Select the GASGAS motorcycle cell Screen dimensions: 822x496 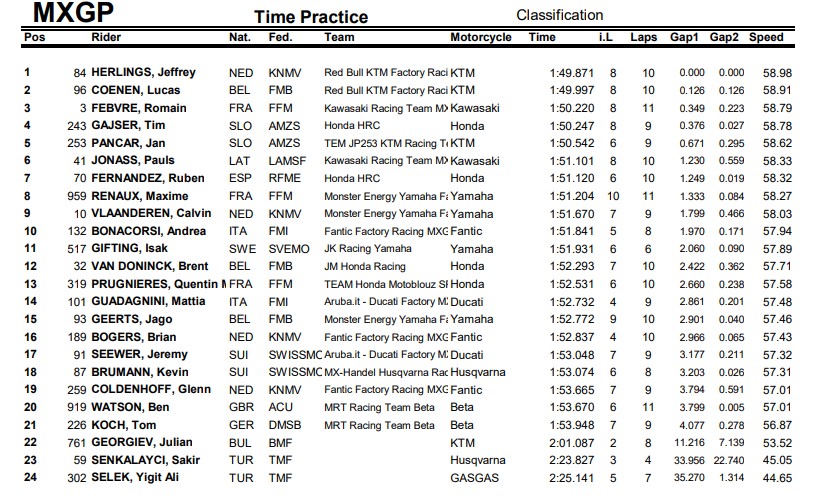pyautogui.click(x=474, y=477)
